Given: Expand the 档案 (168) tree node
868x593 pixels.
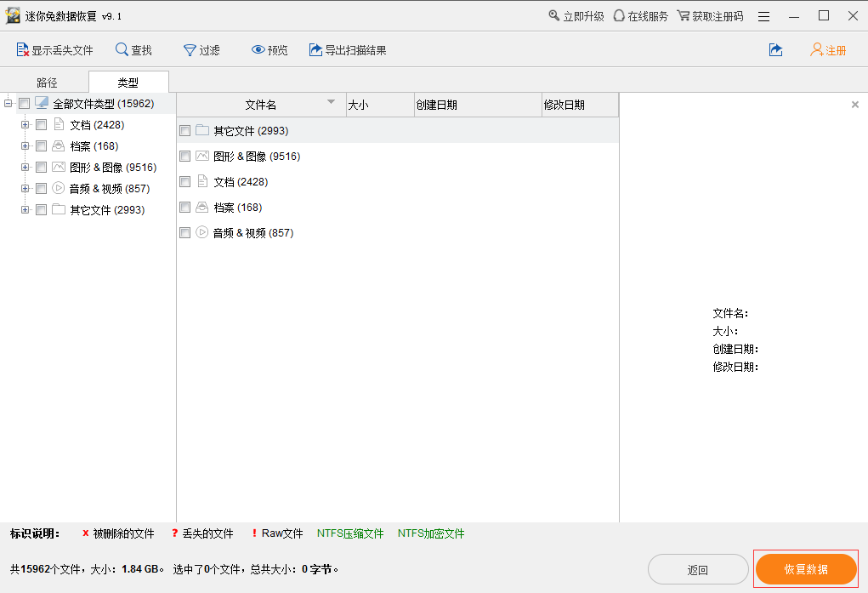Looking at the screenshot, I should (x=25, y=146).
